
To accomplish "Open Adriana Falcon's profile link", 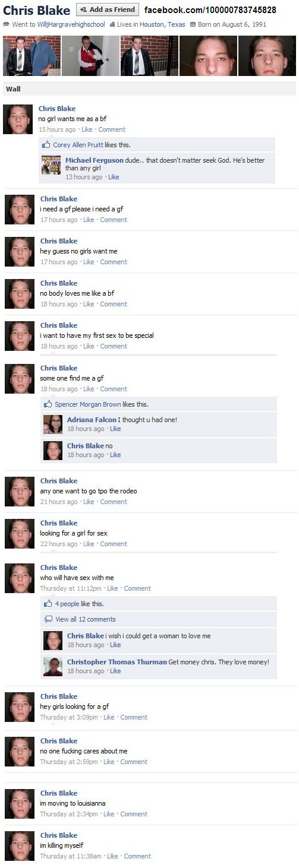I will pos(92,420).
